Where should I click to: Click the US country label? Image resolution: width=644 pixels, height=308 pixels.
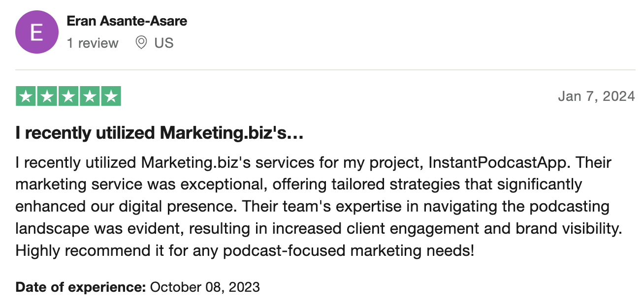coord(164,43)
